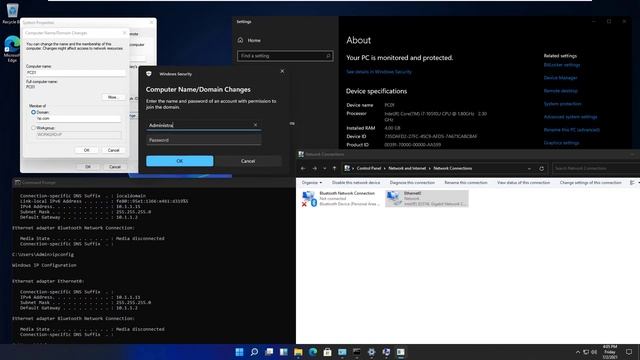Click OK in System Properties window
The image size is (640, 360).
coord(88,167)
